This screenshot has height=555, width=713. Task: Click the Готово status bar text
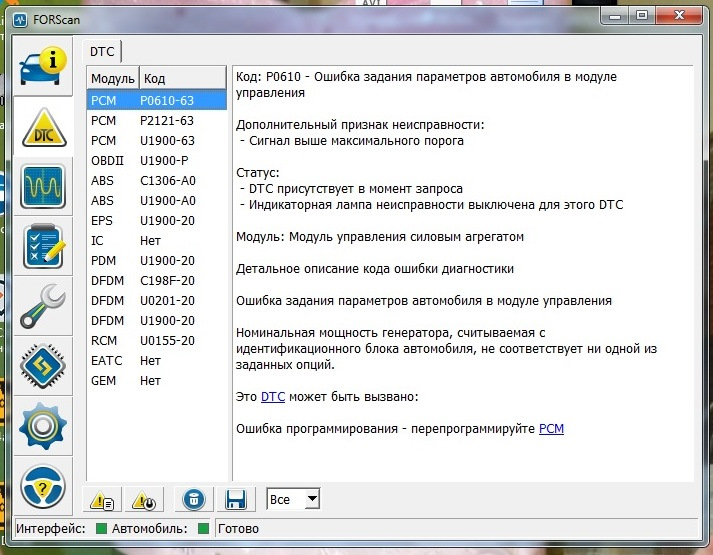click(x=238, y=529)
